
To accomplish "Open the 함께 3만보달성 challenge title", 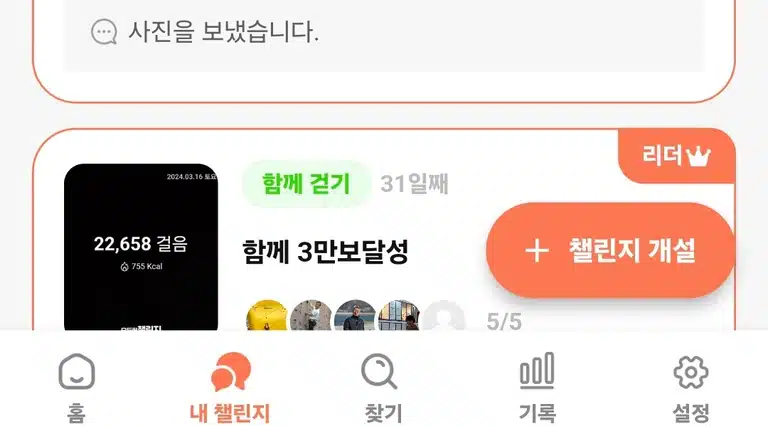I will (x=325, y=251).
